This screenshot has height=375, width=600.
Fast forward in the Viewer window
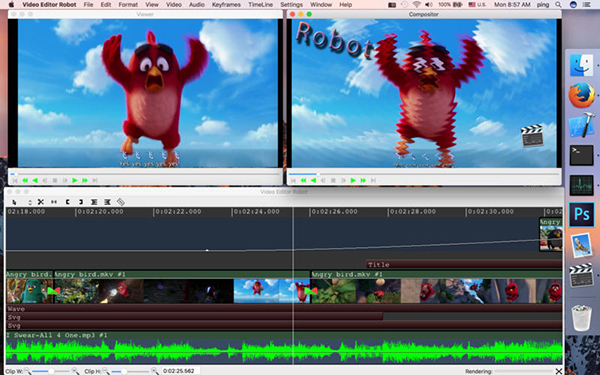tap(85, 180)
